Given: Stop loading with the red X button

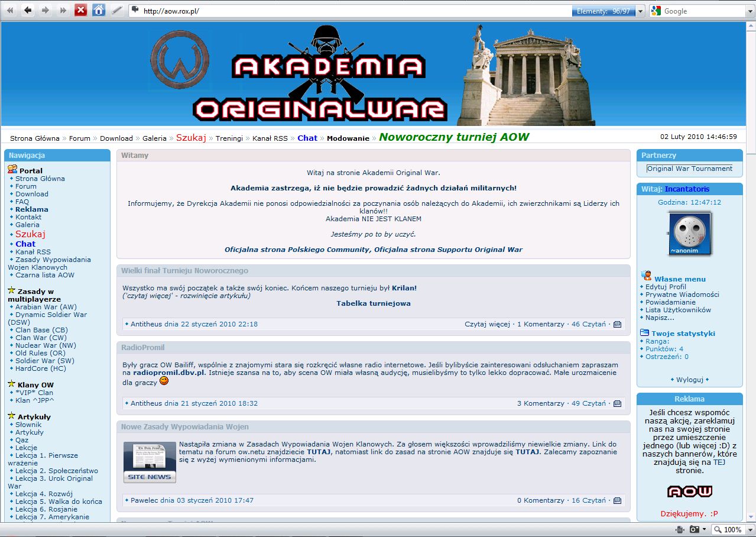Looking at the screenshot, I should [x=81, y=10].
